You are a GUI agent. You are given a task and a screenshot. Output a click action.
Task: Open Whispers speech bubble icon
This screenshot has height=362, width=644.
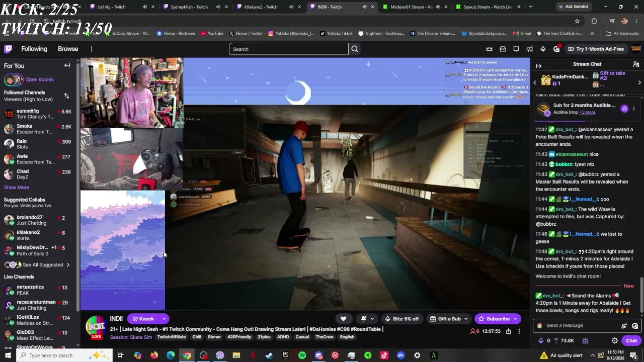pos(516,49)
